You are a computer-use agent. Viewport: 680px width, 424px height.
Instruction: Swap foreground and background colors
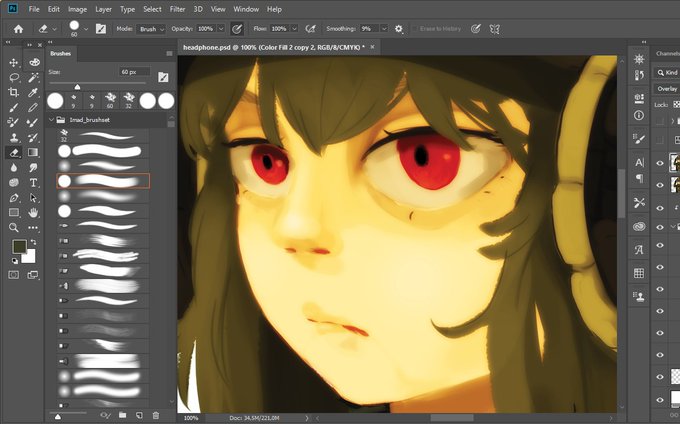[x=33, y=242]
